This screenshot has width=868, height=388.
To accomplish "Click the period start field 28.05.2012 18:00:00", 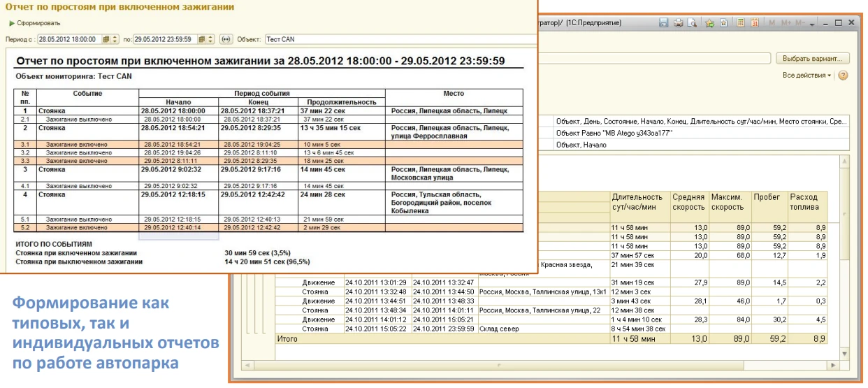I will tap(68, 40).
